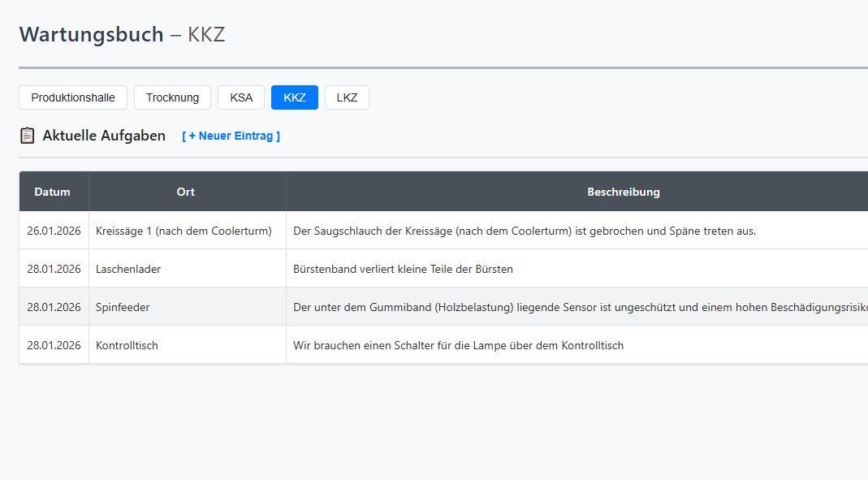
Task: Click the '+ Neuer Eintrag' link
Action: (231, 136)
